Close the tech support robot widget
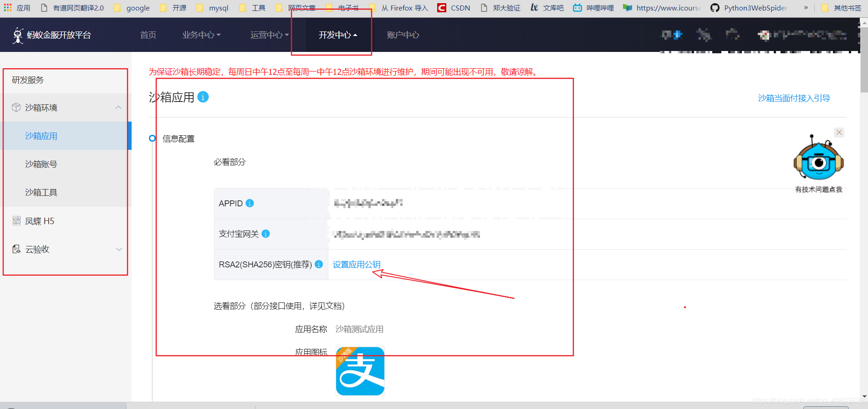The width and height of the screenshot is (868, 409). pos(839,133)
